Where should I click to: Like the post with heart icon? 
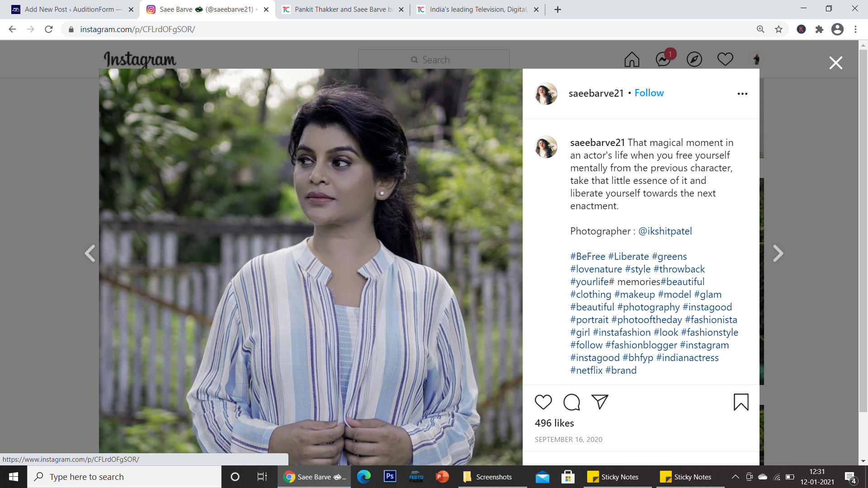coord(543,402)
